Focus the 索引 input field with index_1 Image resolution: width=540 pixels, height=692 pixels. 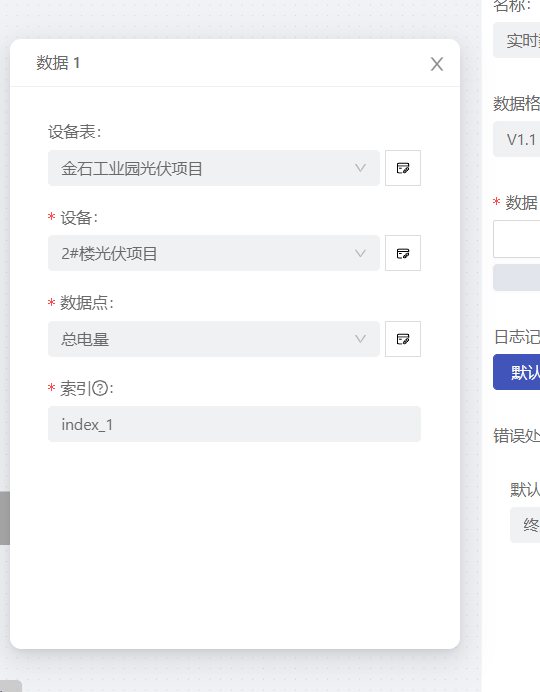coord(234,424)
